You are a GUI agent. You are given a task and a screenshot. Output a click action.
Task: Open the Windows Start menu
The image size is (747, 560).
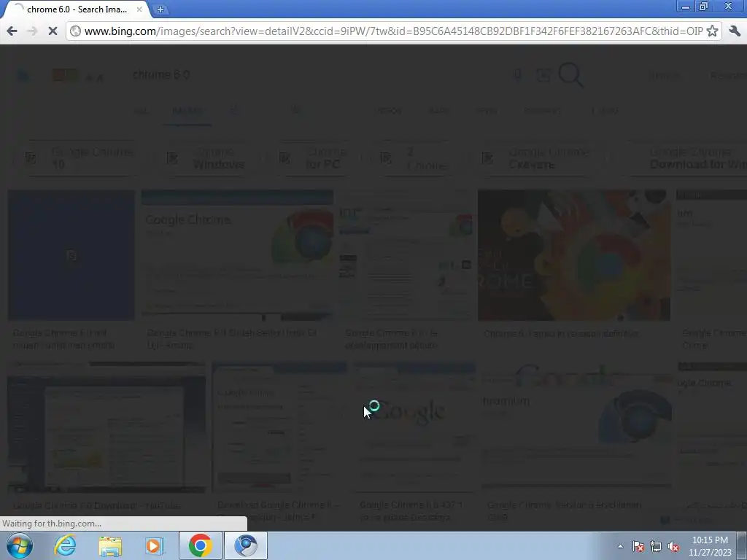(x=19, y=545)
